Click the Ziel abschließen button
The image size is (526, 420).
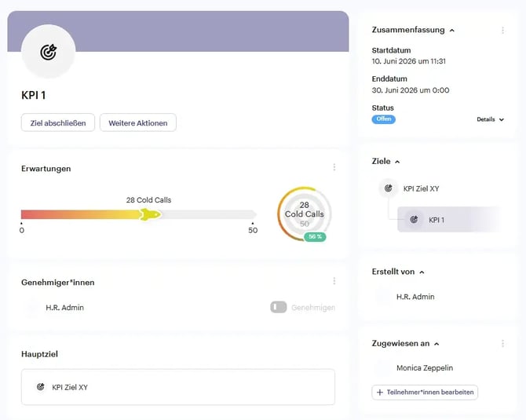(x=58, y=122)
